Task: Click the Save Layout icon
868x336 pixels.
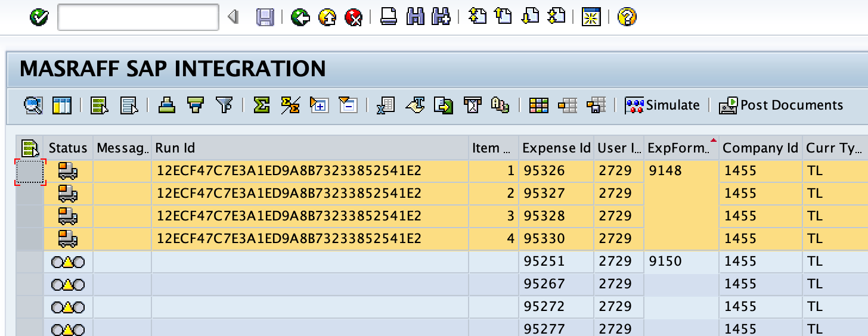Action: pyautogui.click(x=596, y=105)
